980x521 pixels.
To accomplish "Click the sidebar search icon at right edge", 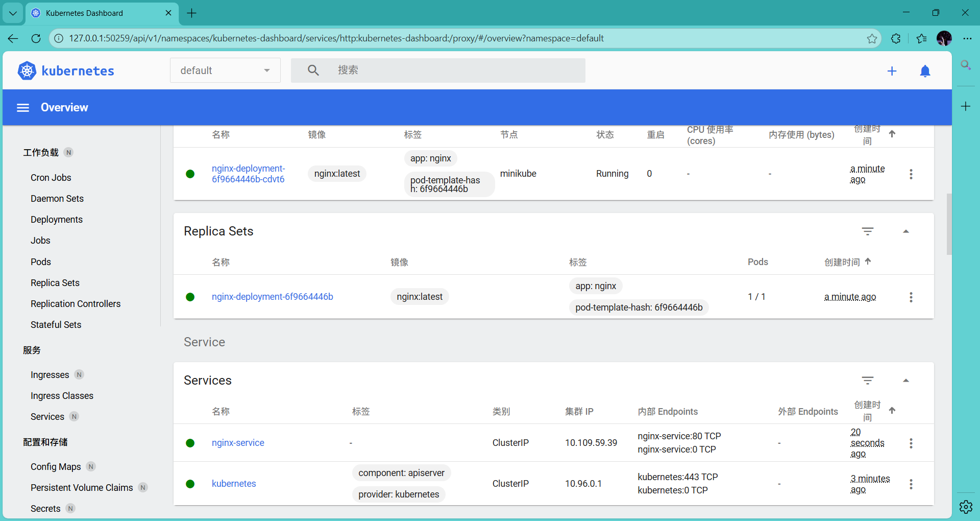I will [966, 65].
